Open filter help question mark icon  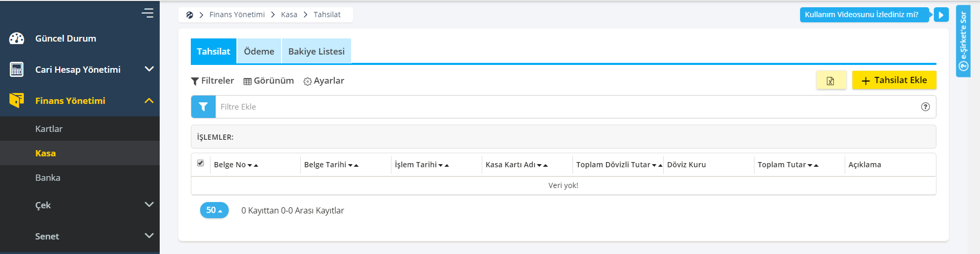point(925,106)
